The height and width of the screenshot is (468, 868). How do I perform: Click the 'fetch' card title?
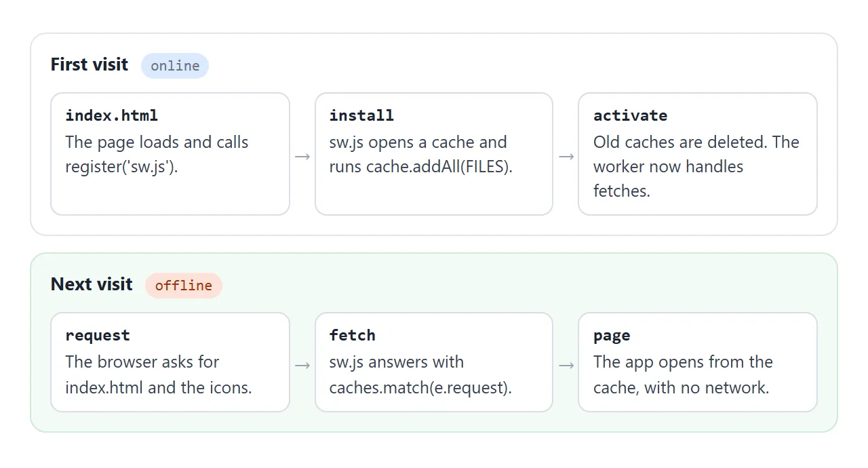click(352, 335)
